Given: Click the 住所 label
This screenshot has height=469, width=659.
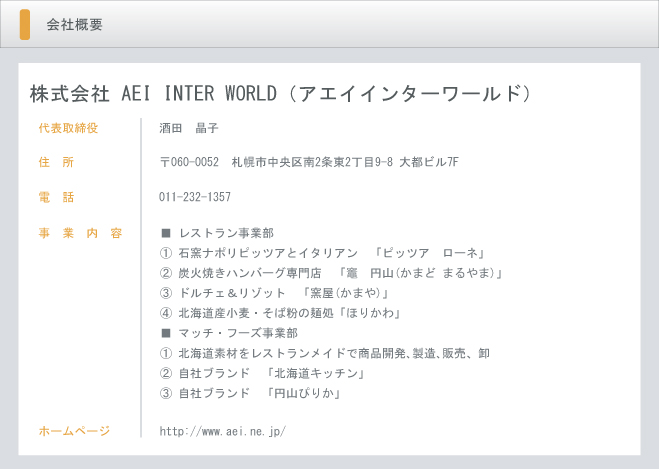Looking at the screenshot, I should tap(56, 162).
